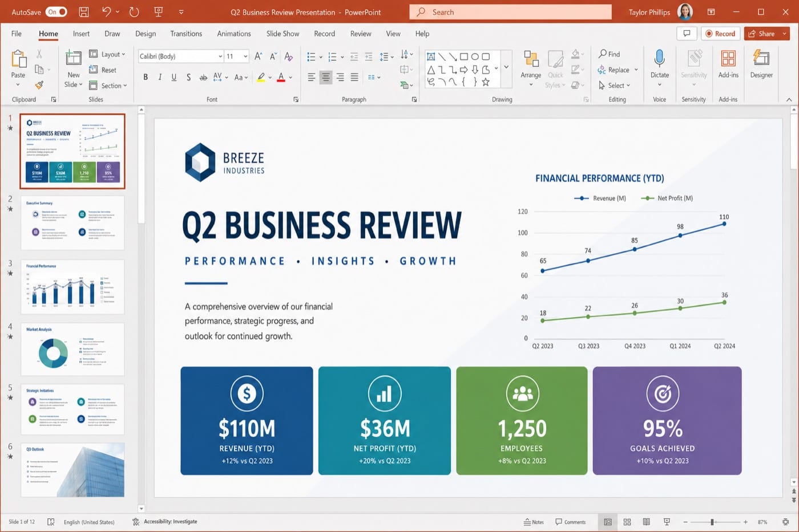Switch to the Animations tab
Viewport: 799px width, 532px height.
(233, 34)
